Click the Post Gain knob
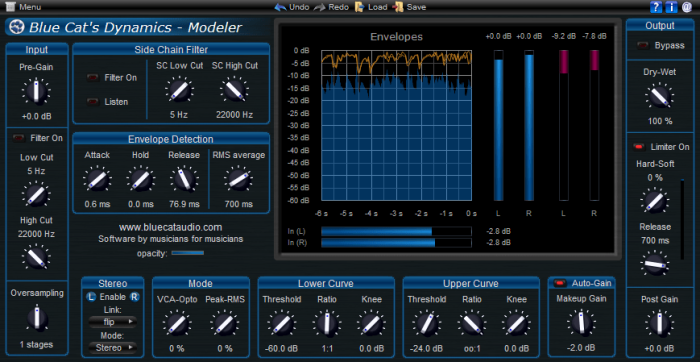The width and height of the screenshot is (700, 362). coord(659,324)
